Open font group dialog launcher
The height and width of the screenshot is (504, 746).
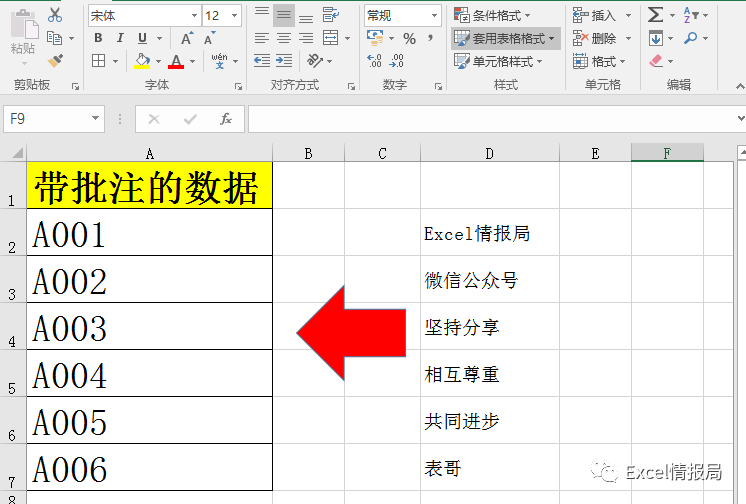point(238,86)
